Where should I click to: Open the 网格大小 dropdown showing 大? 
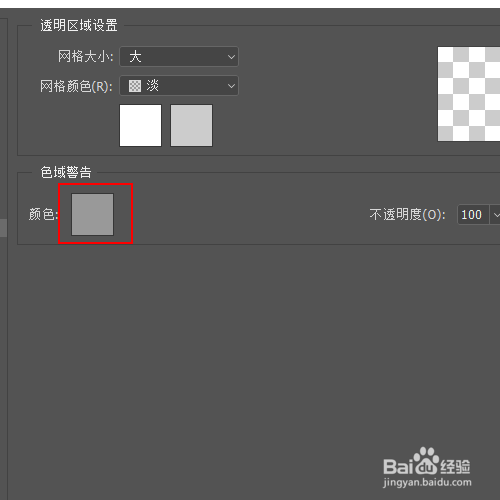(179, 57)
